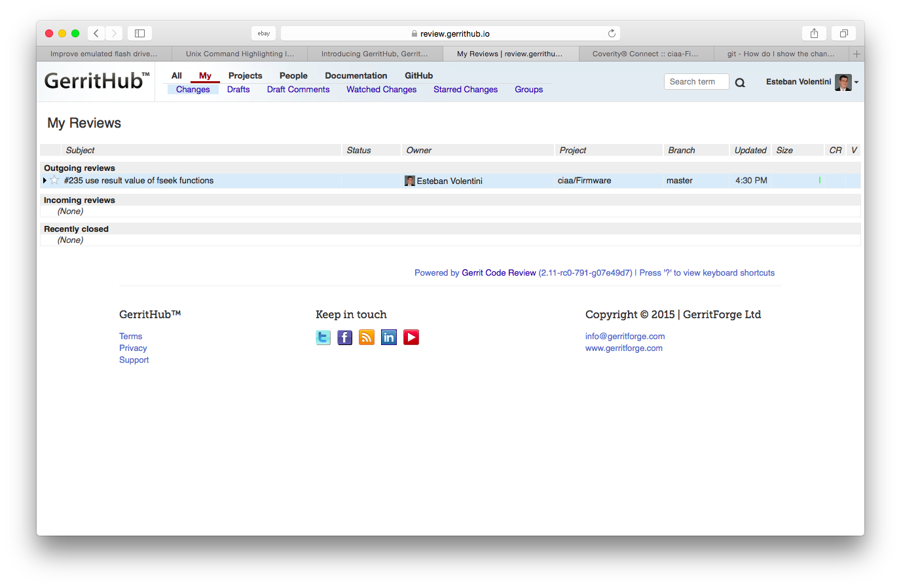Open a new tab with plus icon
Viewport: 901px width, 588px height.
[x=856, y=54]
